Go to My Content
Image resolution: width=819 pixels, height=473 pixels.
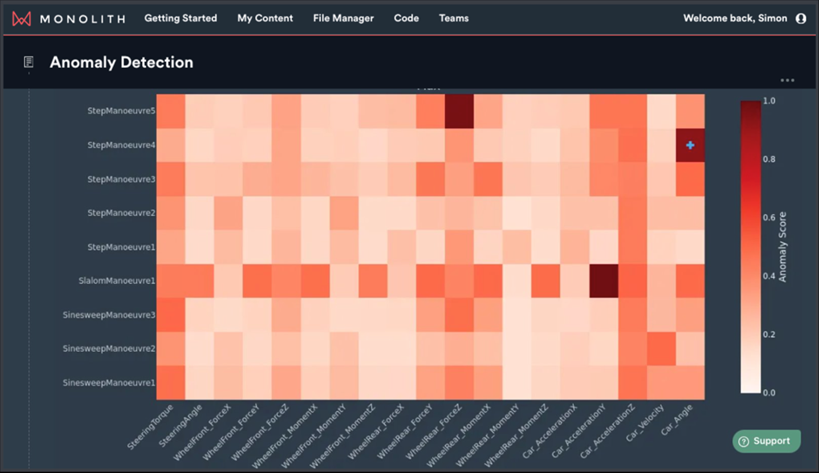[x=265, y=18]
